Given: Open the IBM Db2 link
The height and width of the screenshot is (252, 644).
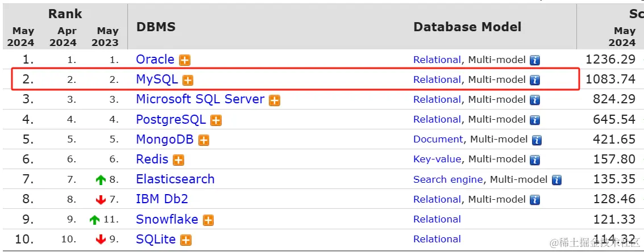Looking at the screenshot, I should tap(162, 199).
